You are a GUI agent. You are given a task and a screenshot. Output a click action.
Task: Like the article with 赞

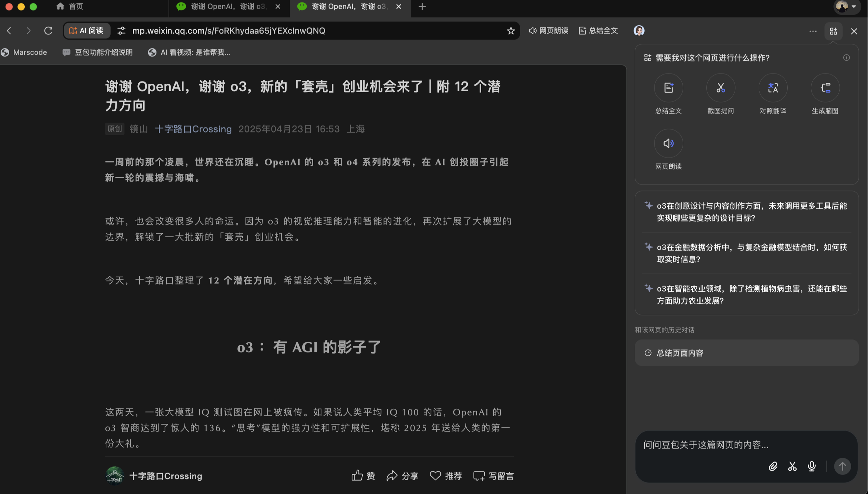(363, 476)
